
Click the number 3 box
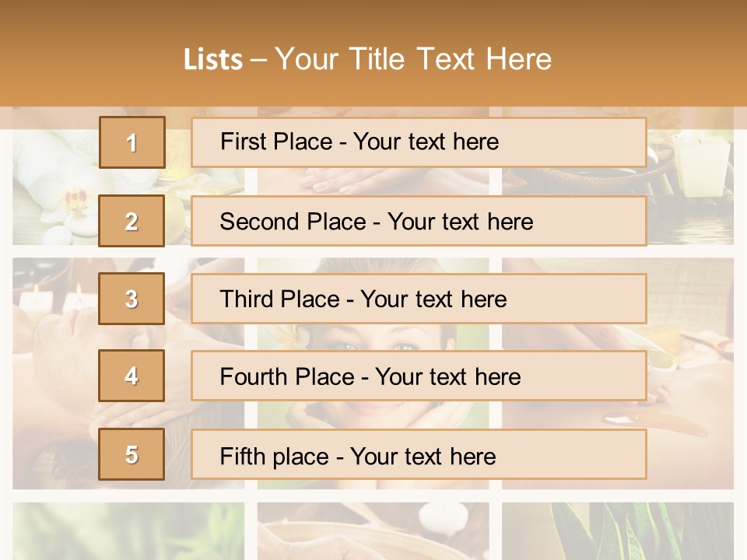pyautogui.click(x=132, y=299)
